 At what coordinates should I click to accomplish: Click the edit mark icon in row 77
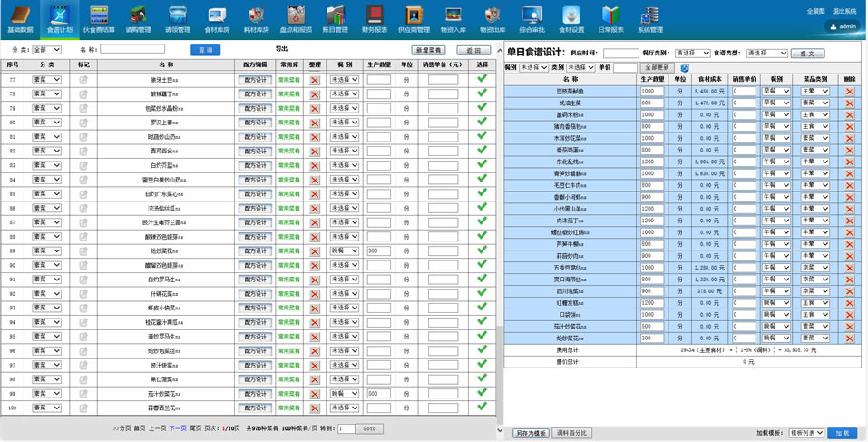pos(83,80)
